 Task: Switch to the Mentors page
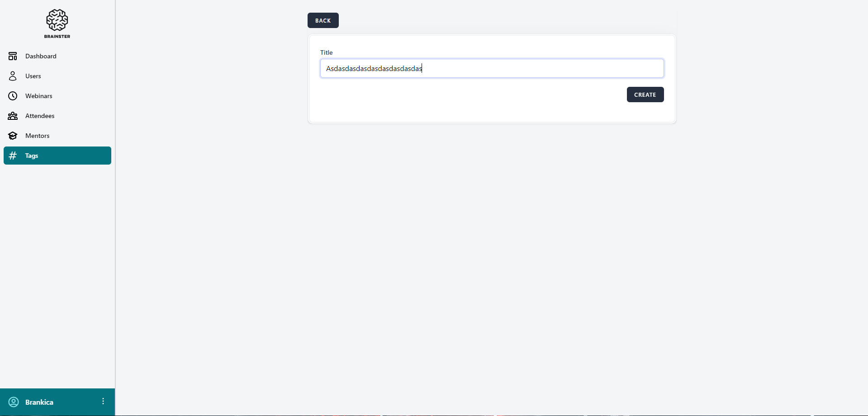[x=38, y=136]
